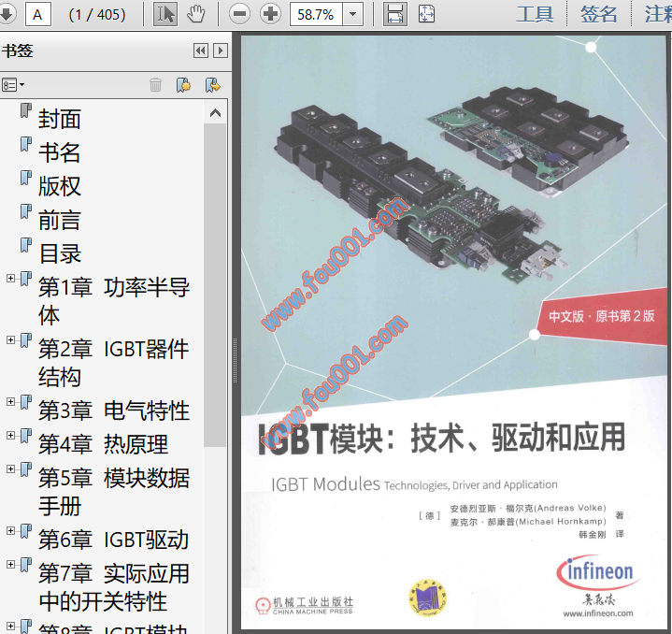672x634 pixels.
Task: Click the 目录 bookmark ribbon icon
Action: point(26,246)
